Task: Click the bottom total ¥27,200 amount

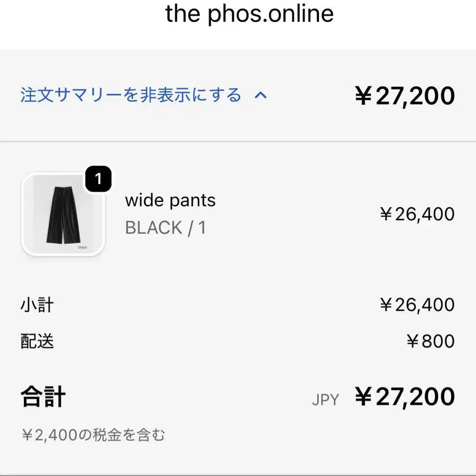Action: point(405,397)
